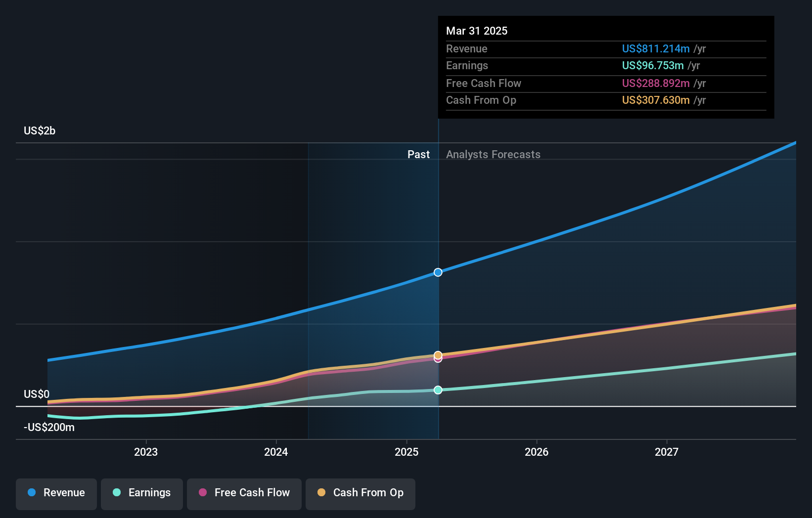Click the Analysts Forecasts label
The width and height of the screenshot is (812, 518).
tap(493, 154)
